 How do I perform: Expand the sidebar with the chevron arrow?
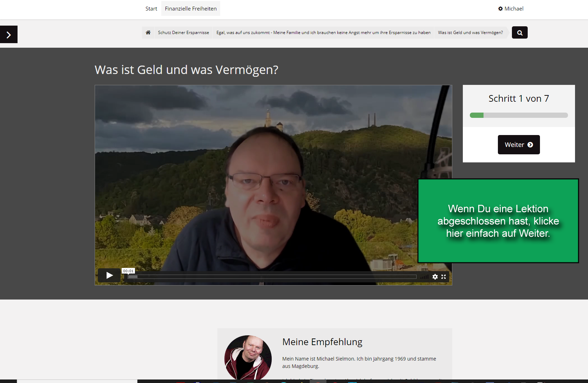(x=9, y=34)
